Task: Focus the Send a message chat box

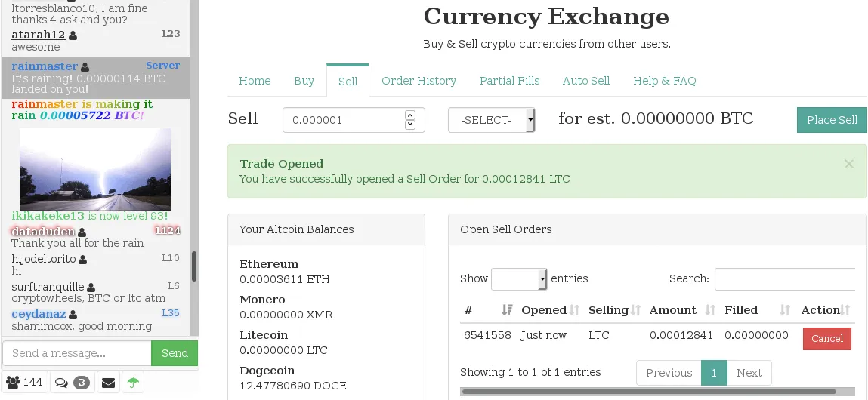Action: [77, 353]
